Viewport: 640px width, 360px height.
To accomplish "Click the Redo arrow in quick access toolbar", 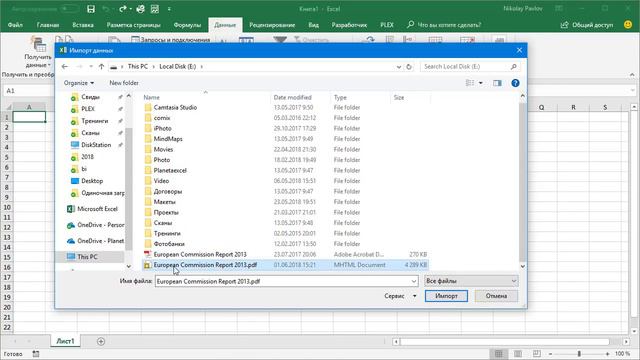I will click(x=122, y=9).
